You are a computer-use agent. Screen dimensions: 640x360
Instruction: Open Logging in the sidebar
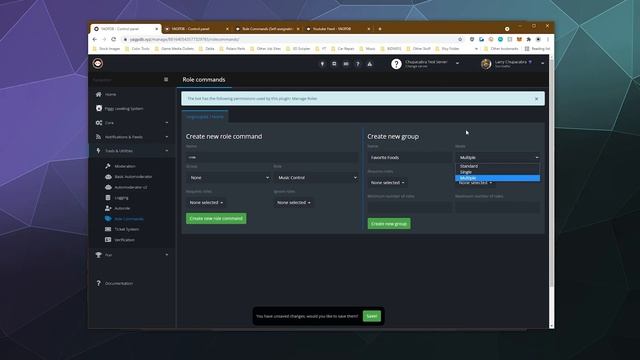pos(121,198)
